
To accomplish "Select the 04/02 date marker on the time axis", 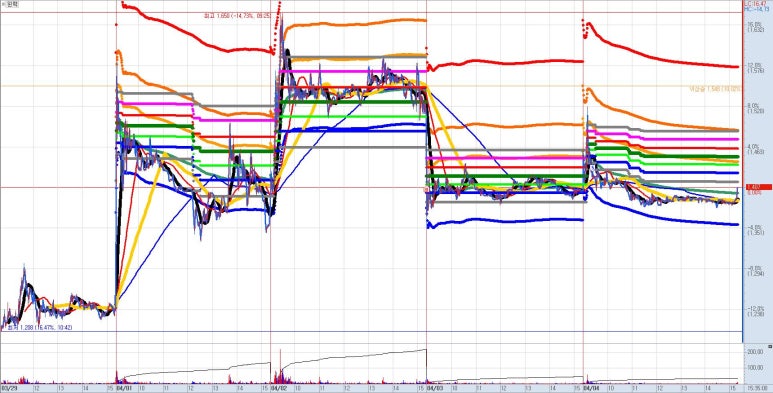I will tap(279, 389).
